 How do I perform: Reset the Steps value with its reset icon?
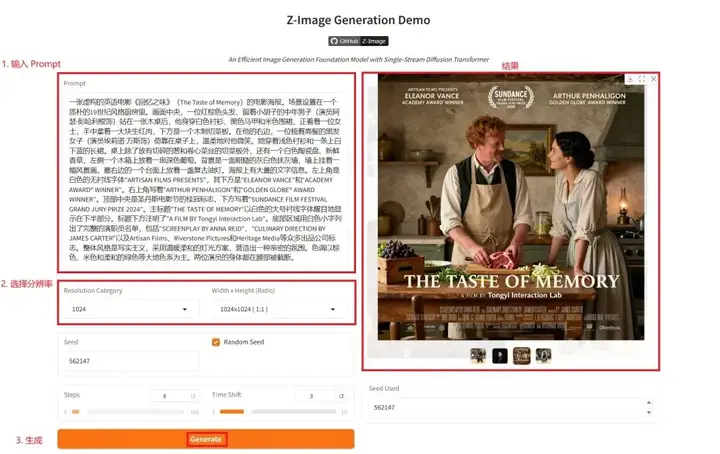pyautogui.click(x=193, y=396)
